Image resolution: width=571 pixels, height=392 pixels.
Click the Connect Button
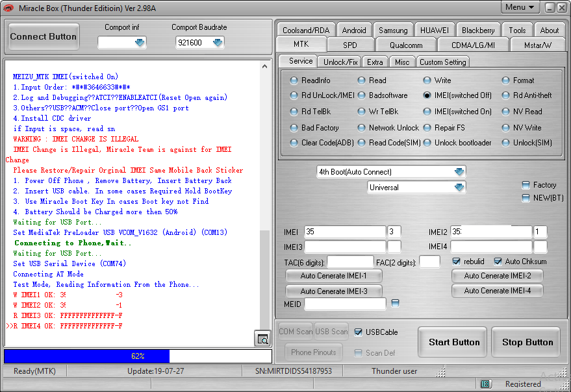click(44, 36)
